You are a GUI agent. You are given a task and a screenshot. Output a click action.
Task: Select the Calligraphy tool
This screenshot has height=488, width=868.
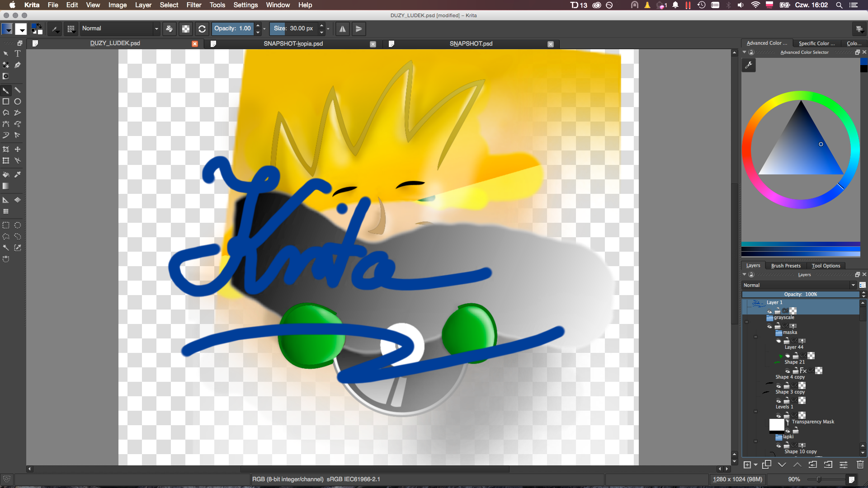click(x=18, y=65)
